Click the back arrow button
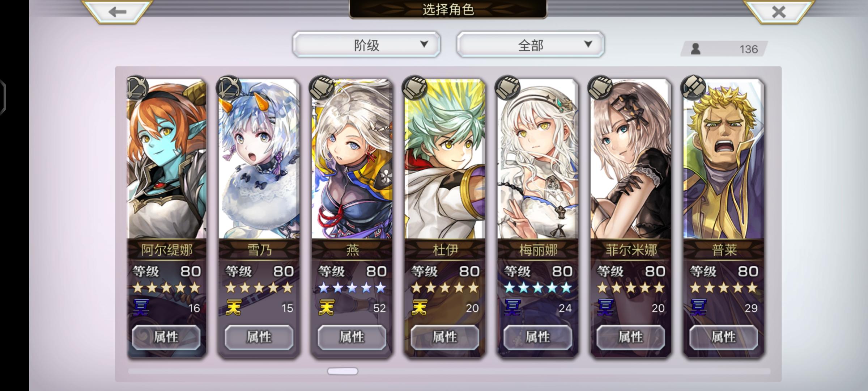868x391 pixels. click(x=117, y=12)
